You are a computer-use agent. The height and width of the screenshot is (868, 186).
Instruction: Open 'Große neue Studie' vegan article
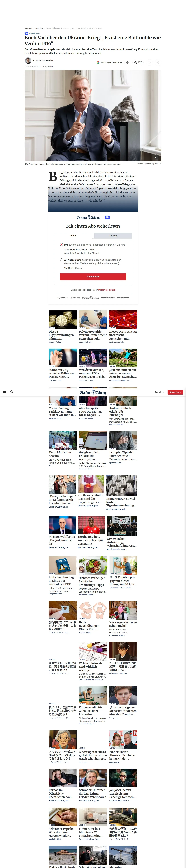(x=91, y=491)
